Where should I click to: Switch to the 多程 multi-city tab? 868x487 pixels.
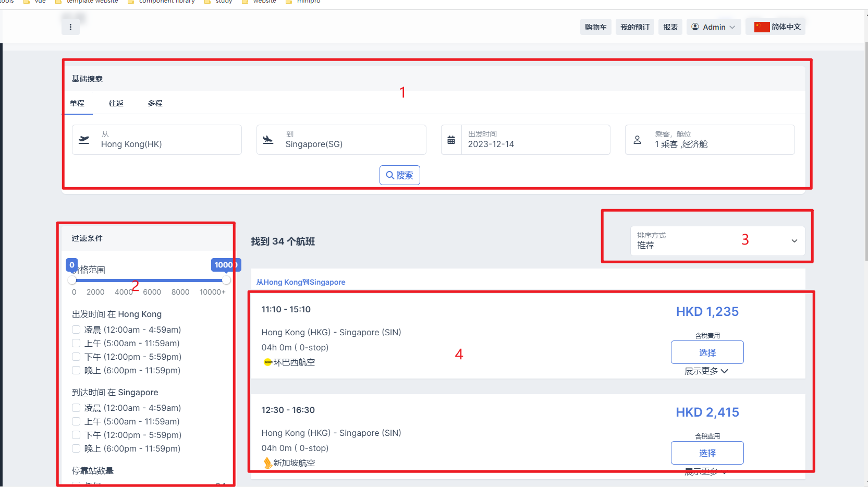(155, 103)
